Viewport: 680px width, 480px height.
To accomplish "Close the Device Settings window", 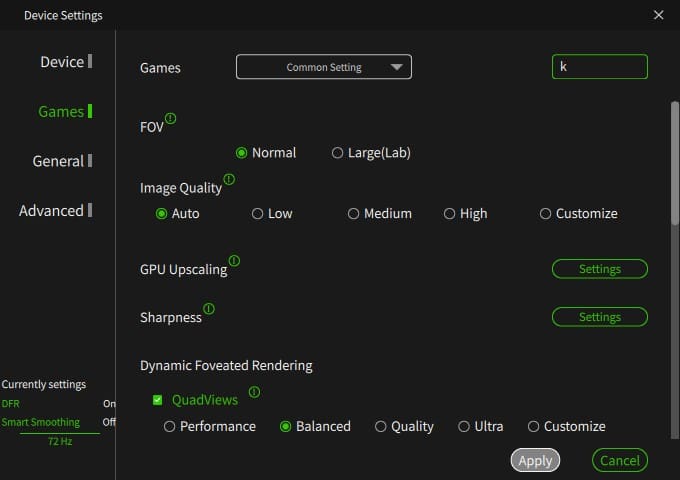I will click(658, 15).
